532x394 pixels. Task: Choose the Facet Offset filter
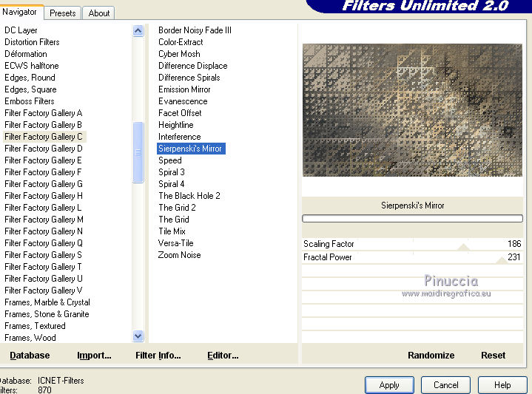(x=180, y=113)
